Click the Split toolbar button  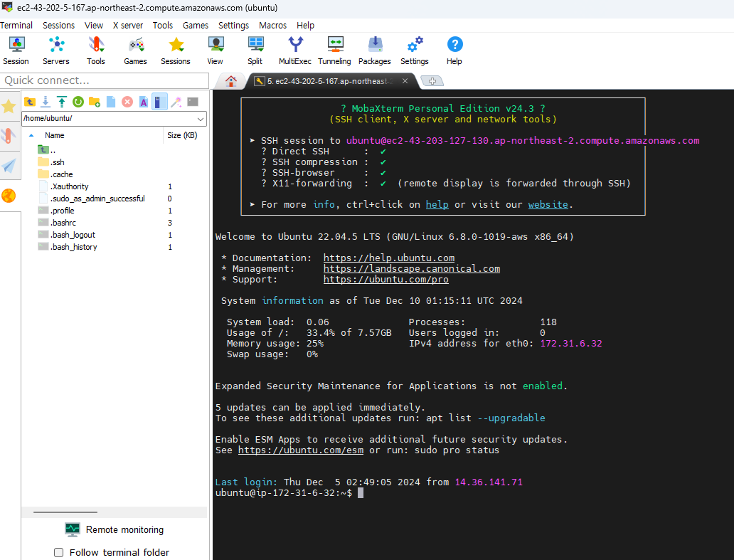(x=255, y=51)
